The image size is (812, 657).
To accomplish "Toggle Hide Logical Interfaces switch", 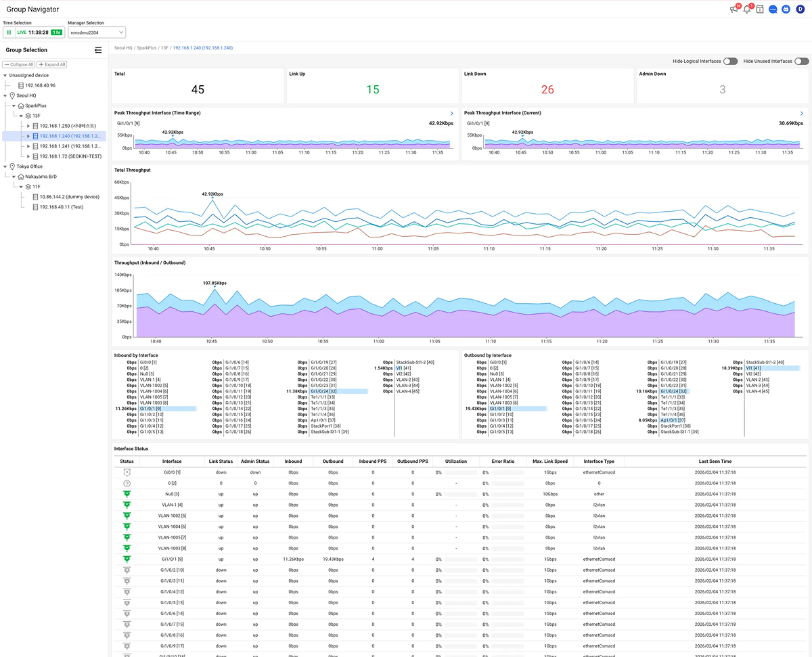I will click(730, 61).
